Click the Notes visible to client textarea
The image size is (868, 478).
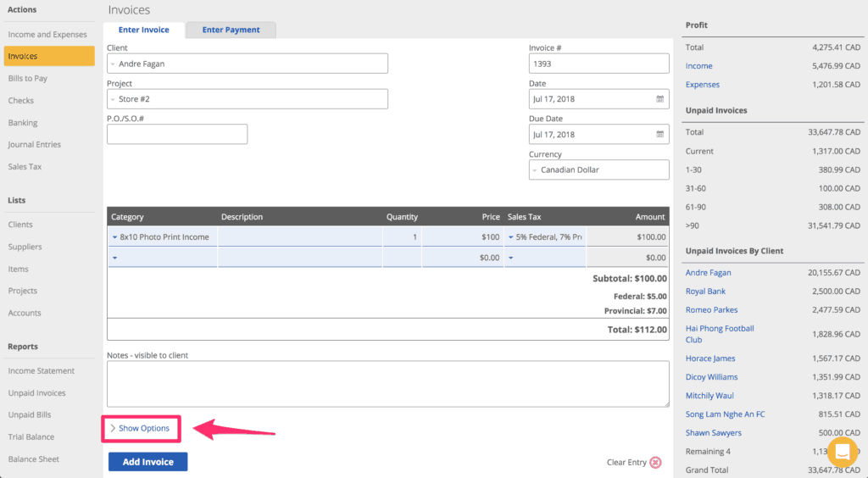tap(388, 384)
